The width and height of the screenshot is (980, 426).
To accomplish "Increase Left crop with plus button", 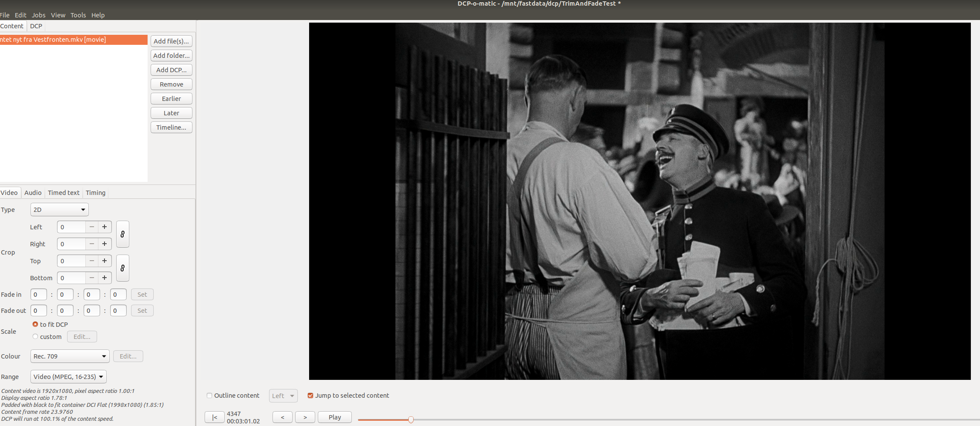I will [x=104, y=227].
